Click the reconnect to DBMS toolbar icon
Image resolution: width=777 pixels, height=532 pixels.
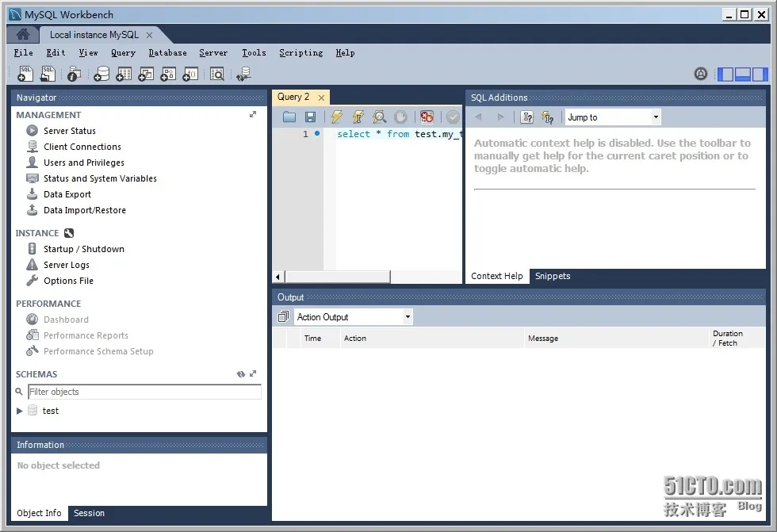(243, 74)
